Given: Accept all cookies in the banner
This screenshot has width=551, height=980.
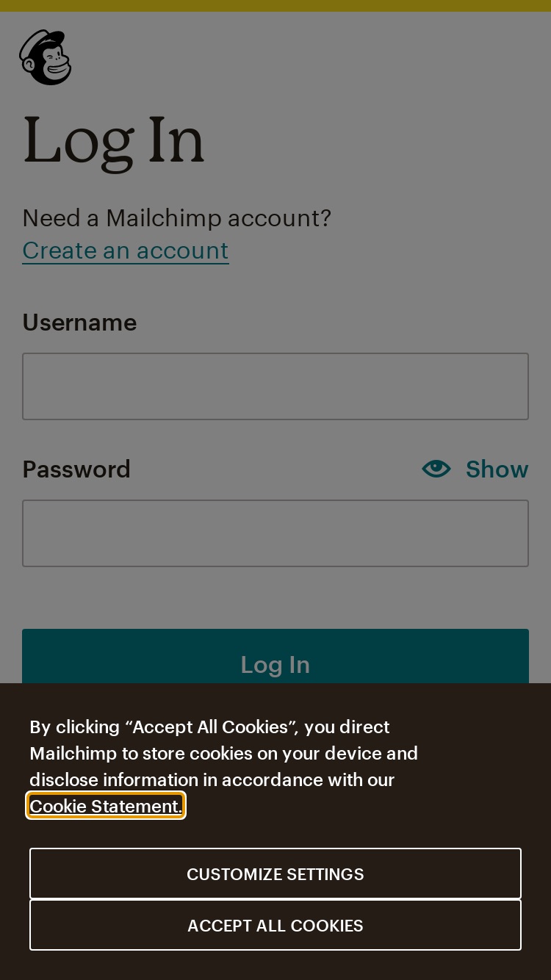Looking at the screenshot, I should (x=275, y=925).
